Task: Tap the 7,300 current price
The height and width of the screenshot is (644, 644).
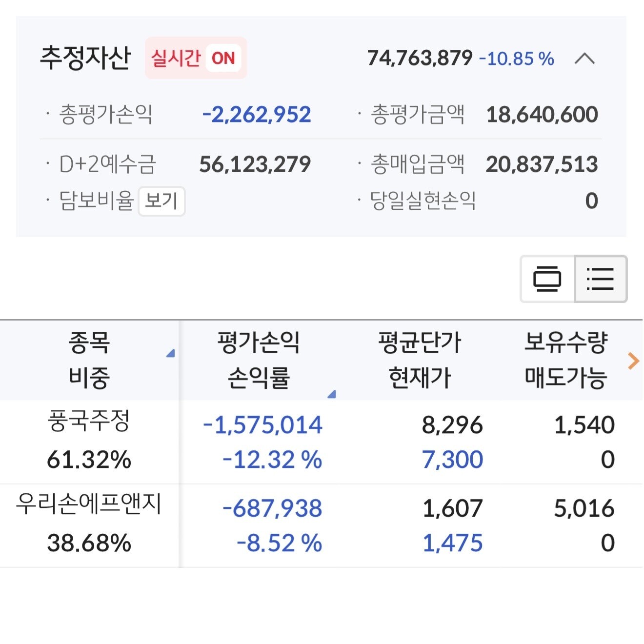Action: point(452,460)
